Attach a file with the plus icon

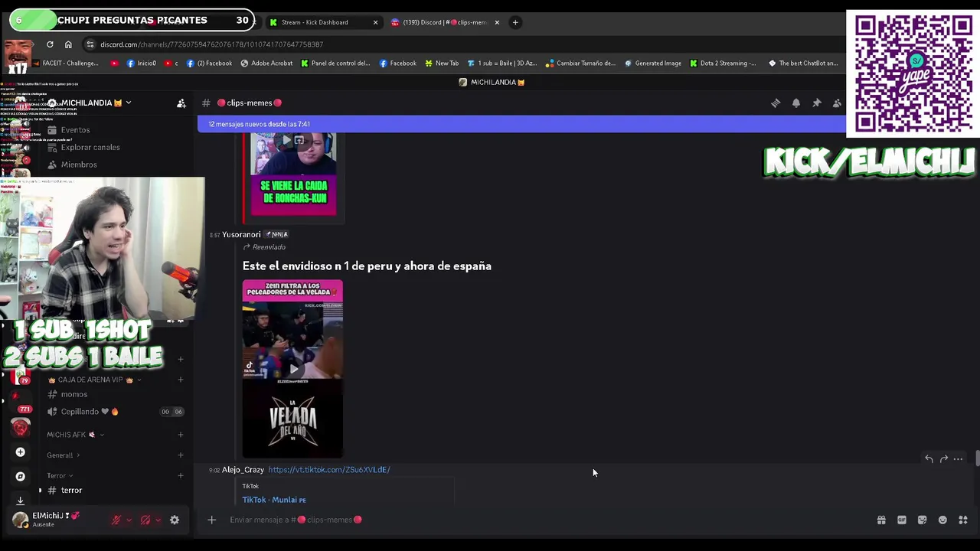pyautogui.click(x=212, y=520)
